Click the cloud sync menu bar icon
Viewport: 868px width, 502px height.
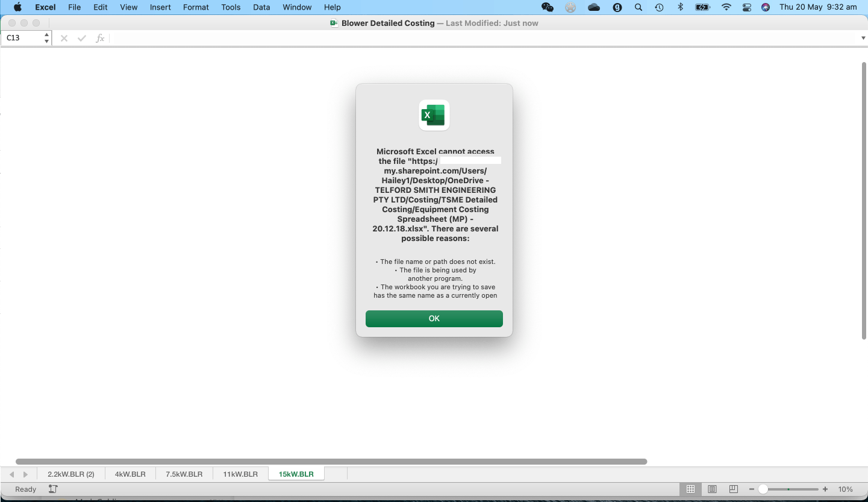[594, 7]
